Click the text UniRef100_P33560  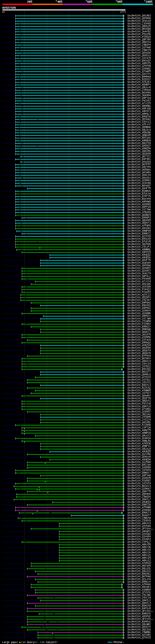pyautogui.click(x=139, y=324)
